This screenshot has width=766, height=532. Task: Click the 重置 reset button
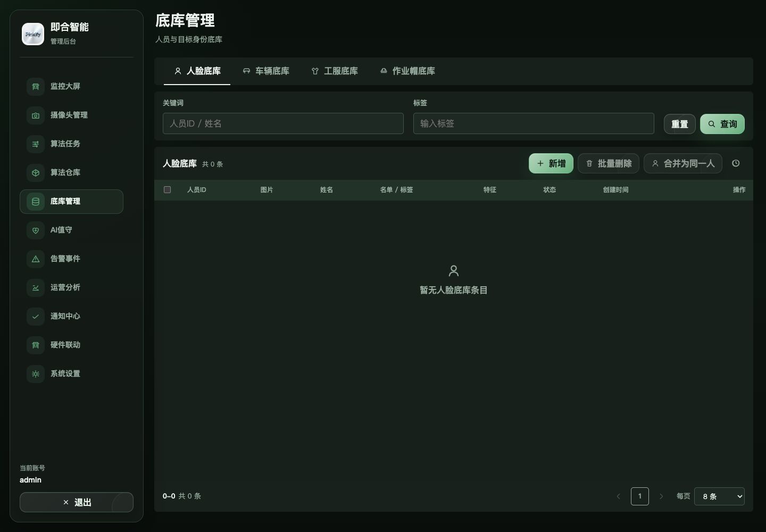pos(680,124)
